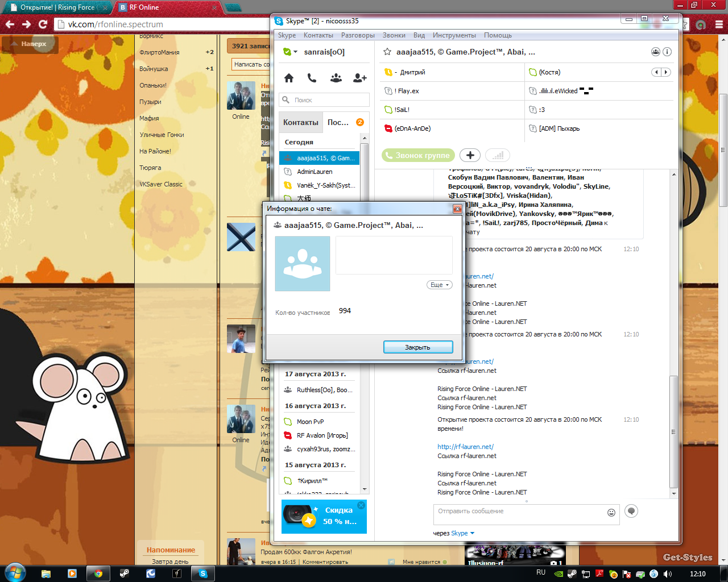Image resolution: width=728 pixels, height=582 pixels.
Task: Open VKSaver Classic in VK sidebar
Action: pyautogui.click(x=161, y=184)
